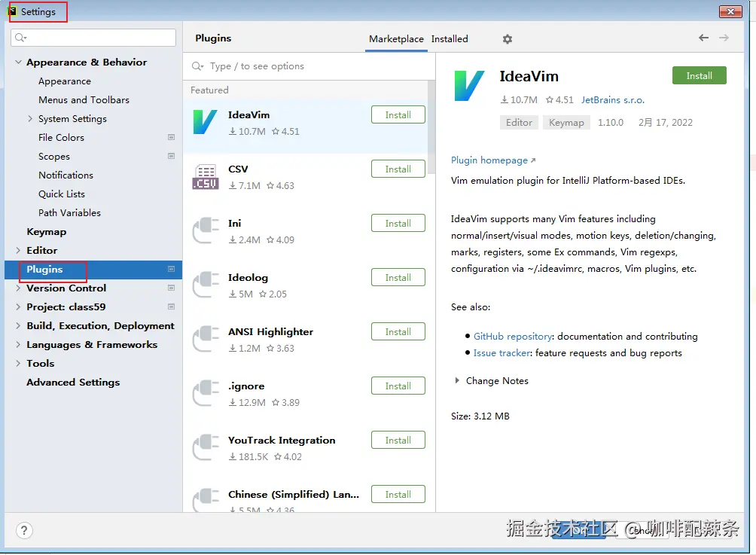This screenshot has height=555, width=756.
Task: Click the Ideolog plugin icon
Action: point(206,285)
